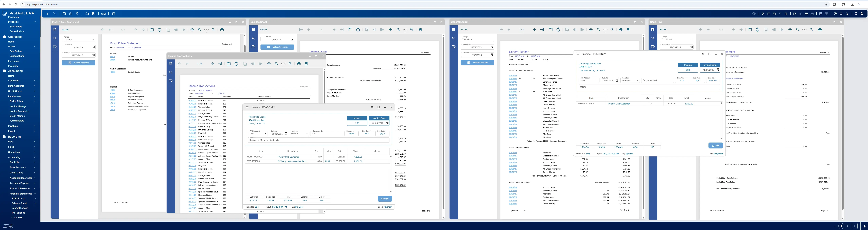Click the headset support icon in top bar
Image resolution: width=868 pixels, height=230 pixels.
(x=847, y=14)
